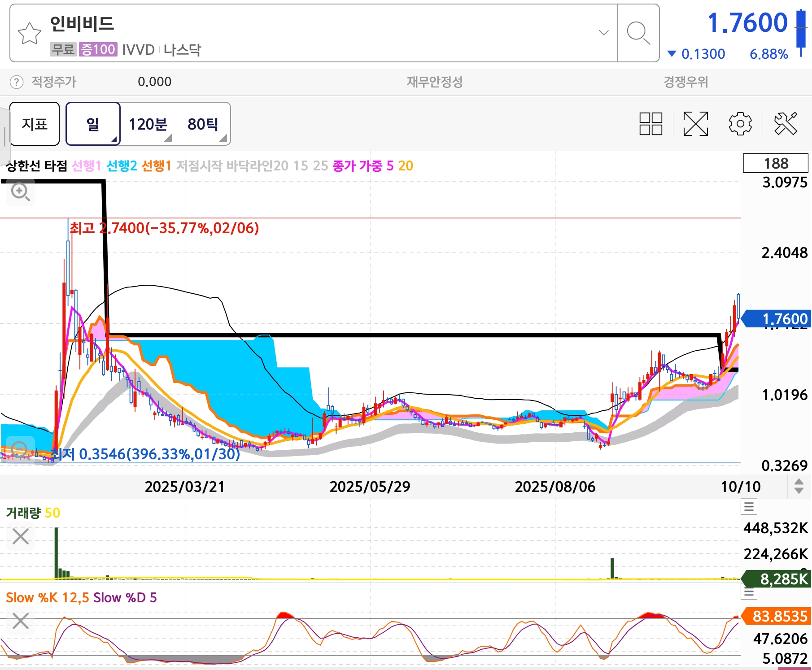Click the 적정주가 label
Viewport: 812px width, 670px height.
click(x=54, y=82)
